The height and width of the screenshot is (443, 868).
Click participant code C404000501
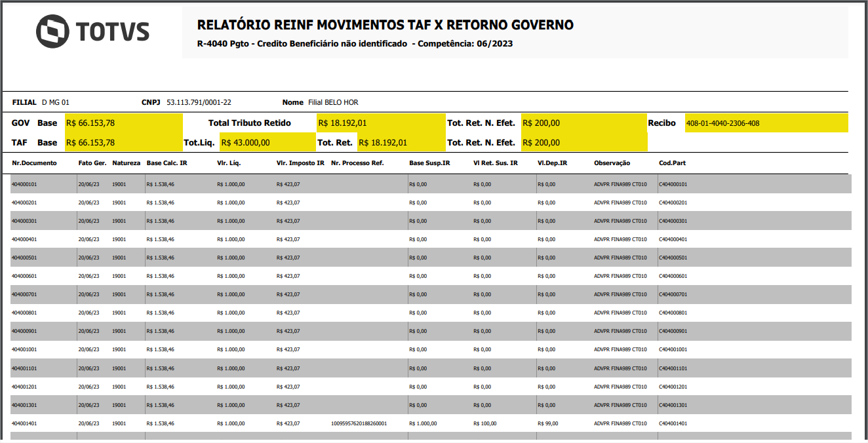point(673,258)
